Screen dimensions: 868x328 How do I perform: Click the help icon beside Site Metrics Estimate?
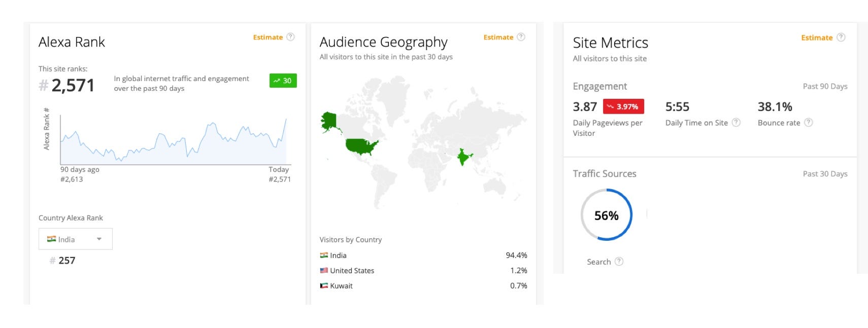pyautogui.click(x=841, y=38)
